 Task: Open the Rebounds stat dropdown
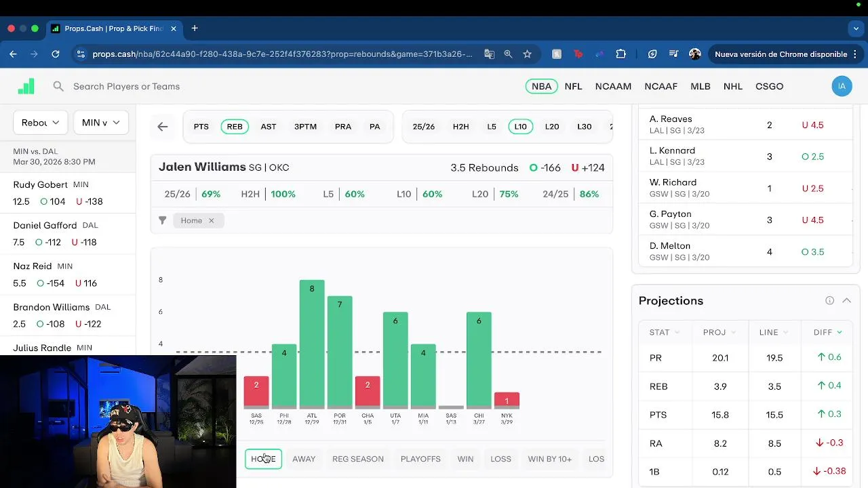click(x=40, y=123)
